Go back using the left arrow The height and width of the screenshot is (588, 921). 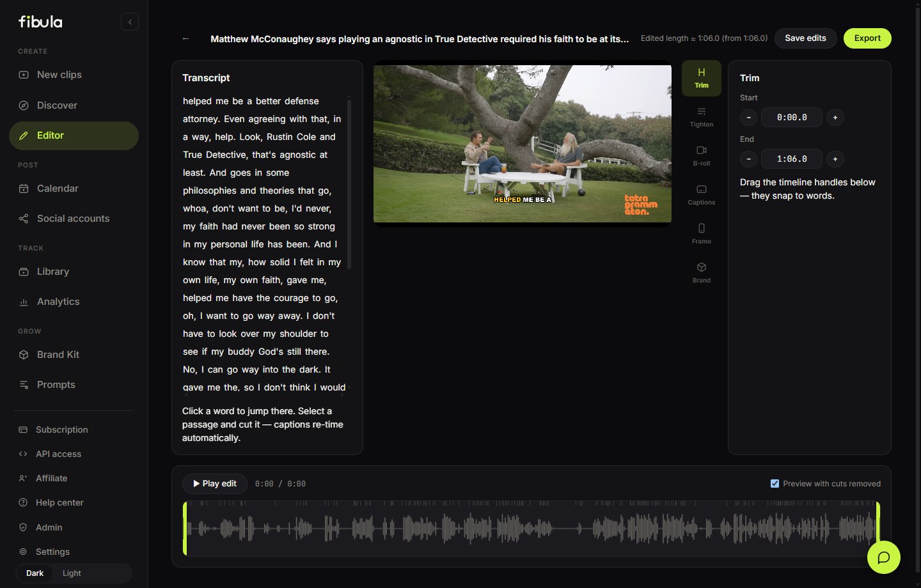click(185, 38)
